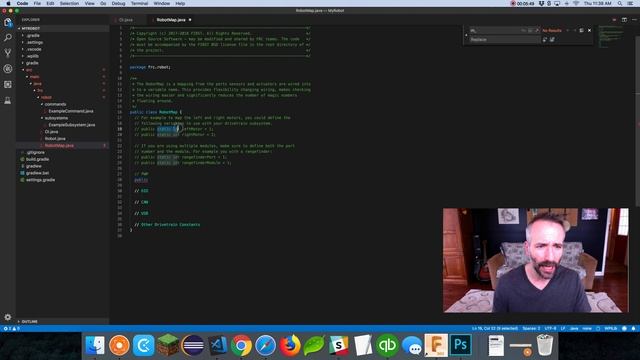
Task: Open Slack from the Dock
Action: click(338, 345)
